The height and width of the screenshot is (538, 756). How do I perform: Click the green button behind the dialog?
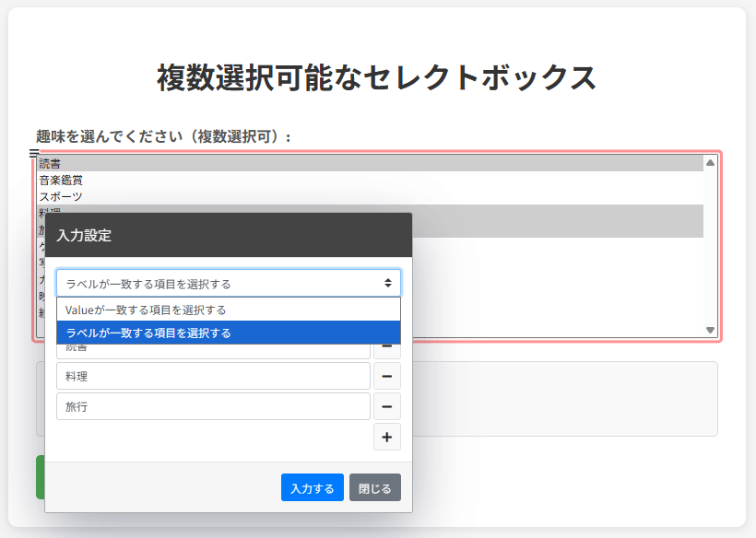coord(40,477)
